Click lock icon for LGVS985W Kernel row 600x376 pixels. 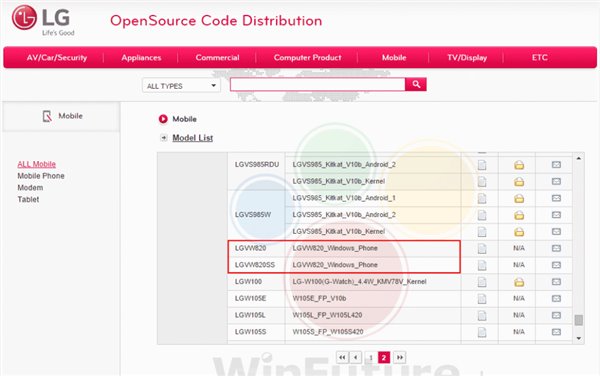pos(519,232)
